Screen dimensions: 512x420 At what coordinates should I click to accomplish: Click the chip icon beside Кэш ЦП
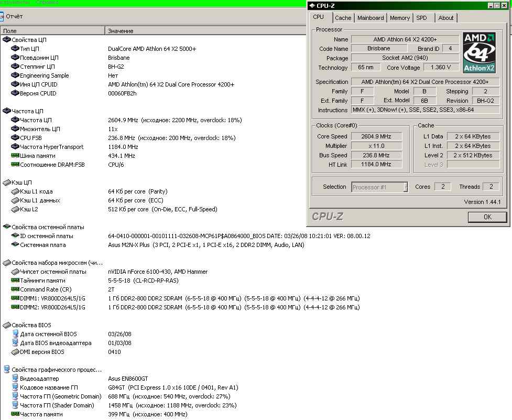[6, 182]
